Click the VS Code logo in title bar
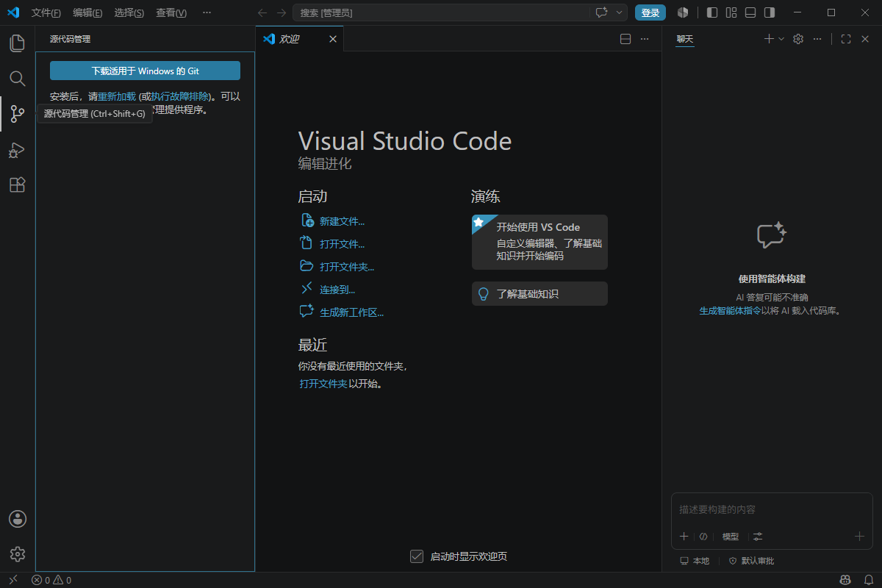This screenshot has height=588, width=882. click(13, 12)
